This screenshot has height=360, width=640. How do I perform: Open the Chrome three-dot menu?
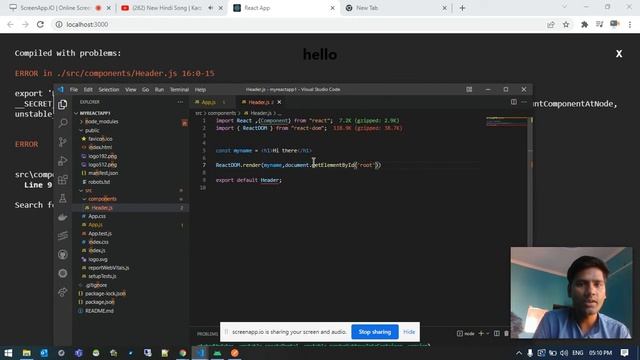click(x=630, y=24)
